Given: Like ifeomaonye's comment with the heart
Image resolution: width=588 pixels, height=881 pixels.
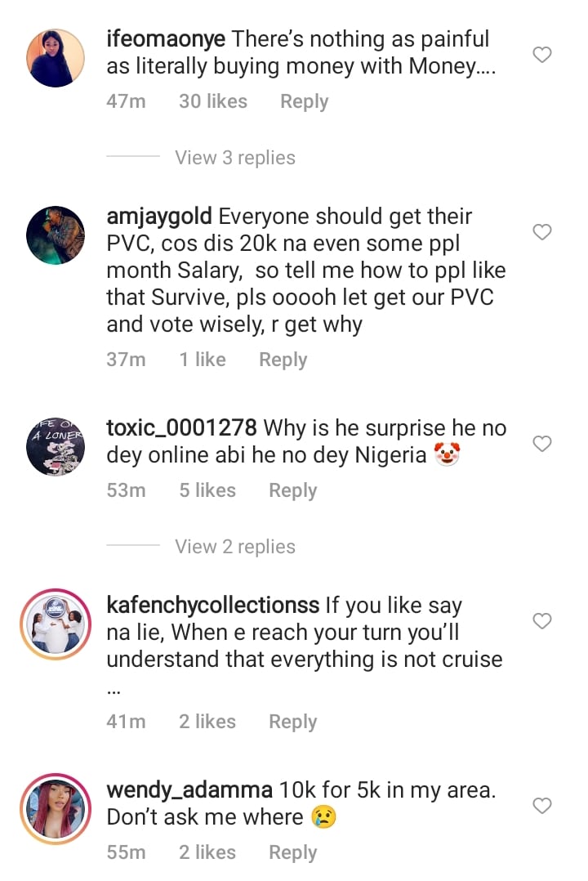Looking at the screenshot, I should pos(542,56).
